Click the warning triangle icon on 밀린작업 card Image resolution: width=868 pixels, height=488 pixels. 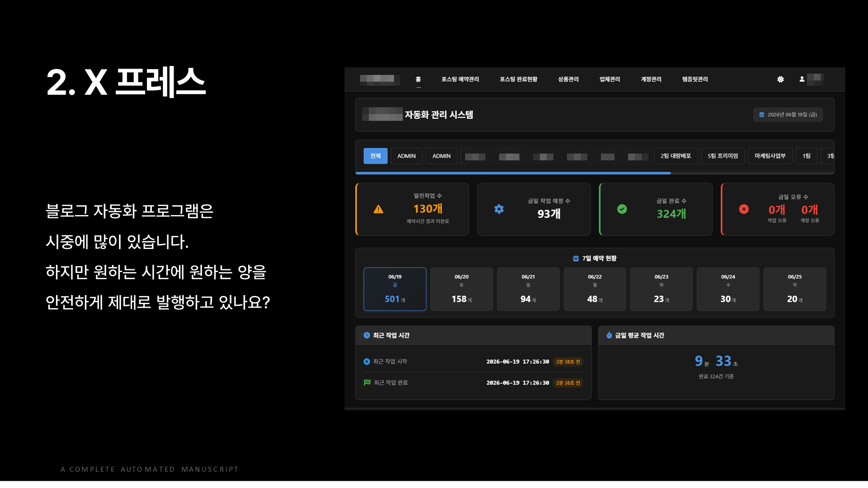click(x=378, y=209)
